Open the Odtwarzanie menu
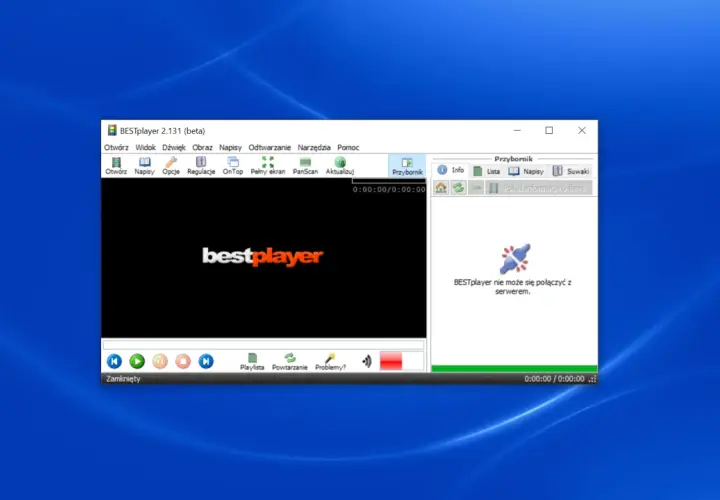The height and width of the screenshot is (500, 720). [270, 147]
